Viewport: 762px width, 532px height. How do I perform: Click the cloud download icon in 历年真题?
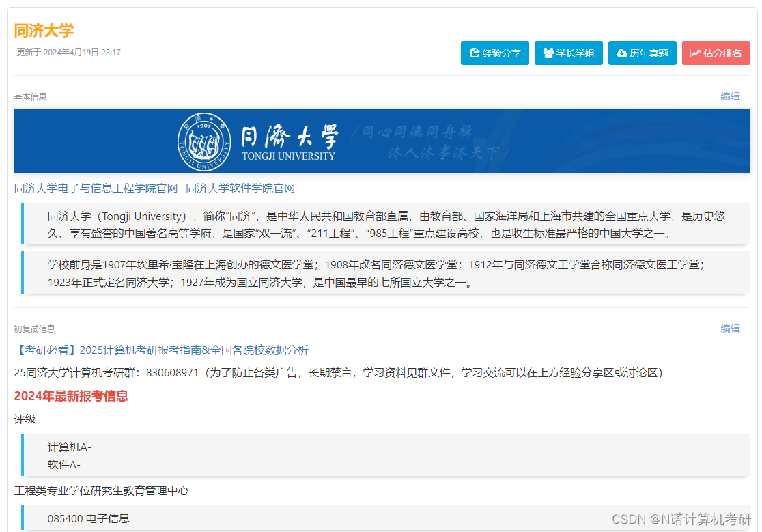[621, 53]
